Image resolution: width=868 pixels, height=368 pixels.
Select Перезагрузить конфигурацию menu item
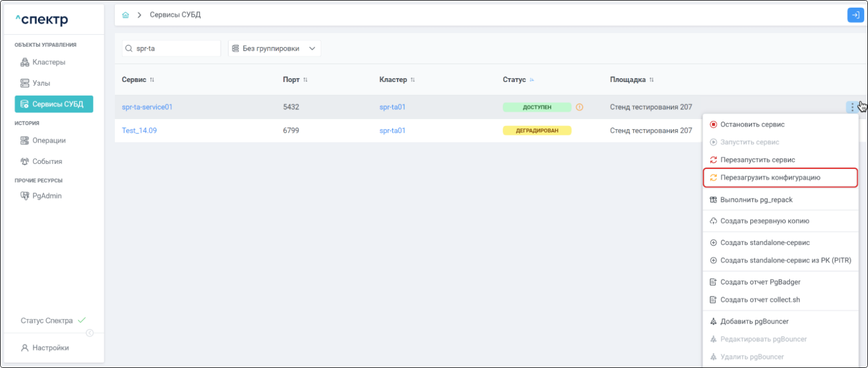pyautogui.click(x=770, y=178)
